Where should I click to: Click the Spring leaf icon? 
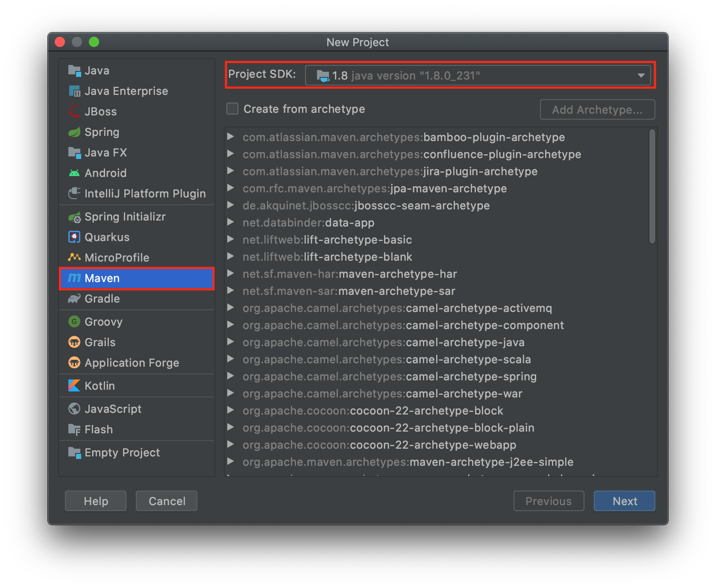tap(74, 132)
